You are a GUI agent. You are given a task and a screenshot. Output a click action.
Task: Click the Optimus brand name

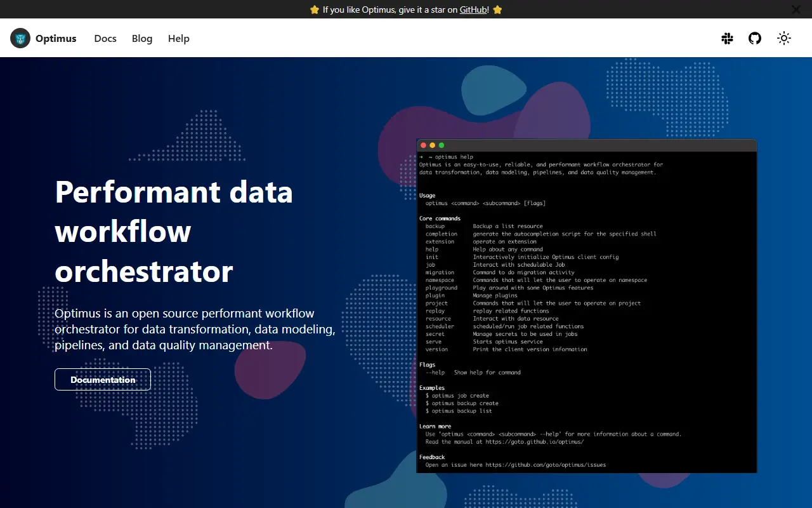[56, 38]
